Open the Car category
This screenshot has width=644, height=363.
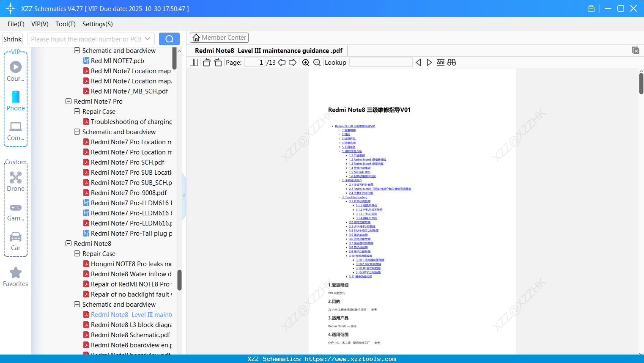click(x=16, y=241)
